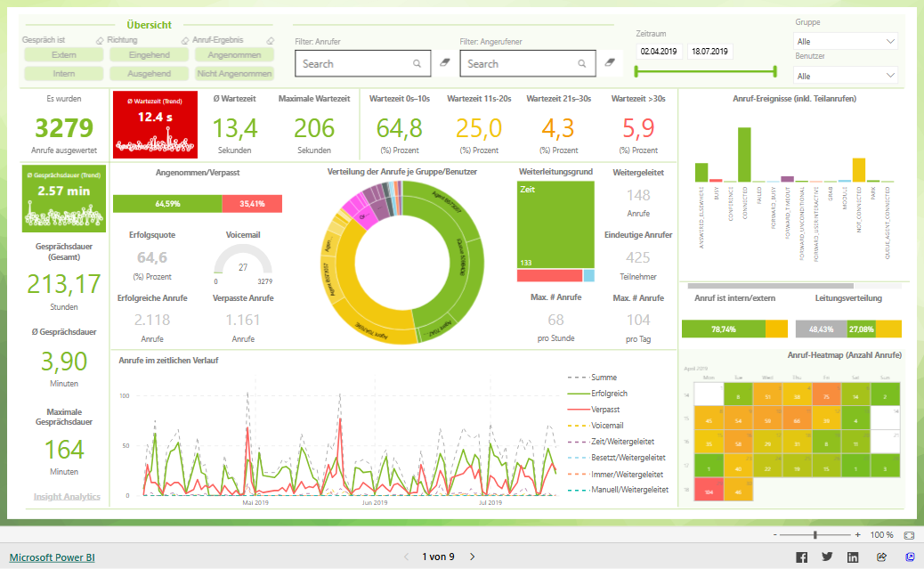Clear the Filter: Angerufener search with eraser
Screen dimensions: 924x569
(610, 62)
